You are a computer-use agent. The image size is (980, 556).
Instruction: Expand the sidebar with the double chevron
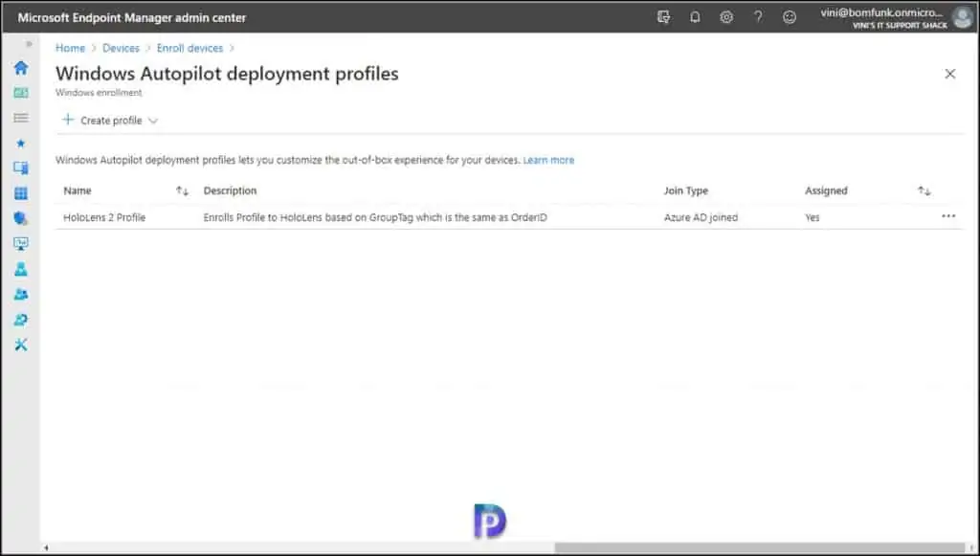[28, 44]
